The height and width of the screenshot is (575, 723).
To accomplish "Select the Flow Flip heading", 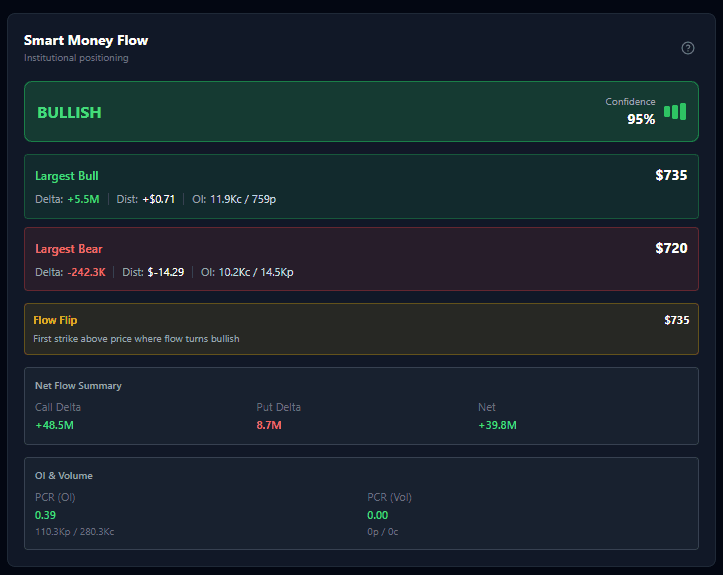I will click(55, 320).
